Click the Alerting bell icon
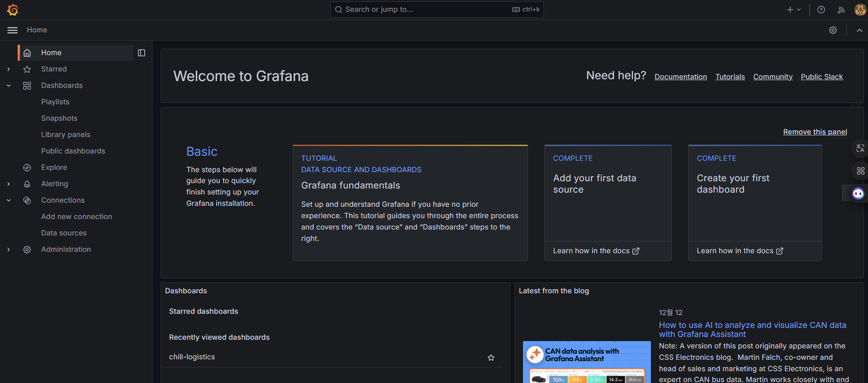The width and height of the screenshot is (868, 383). coord(27,184)
